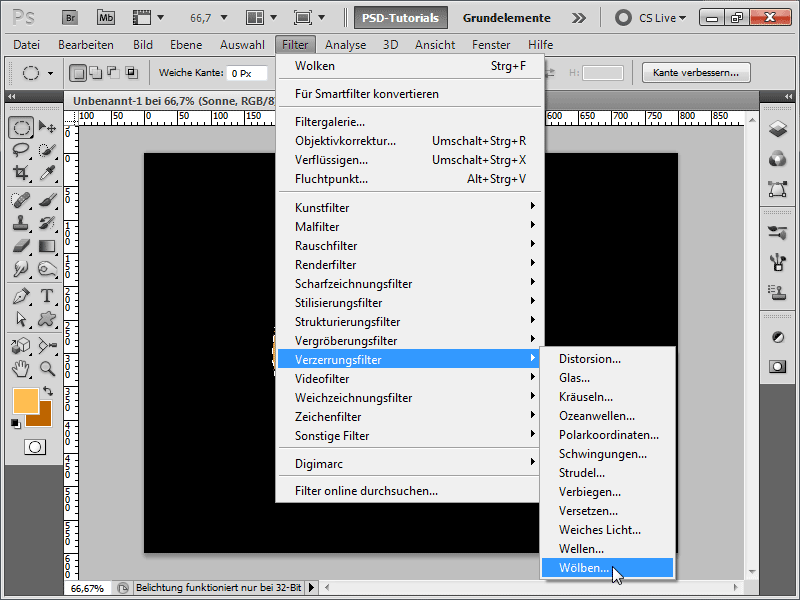Select the Move tool
The width and height of the screenshot is (800, 600).
coord(47,127)
